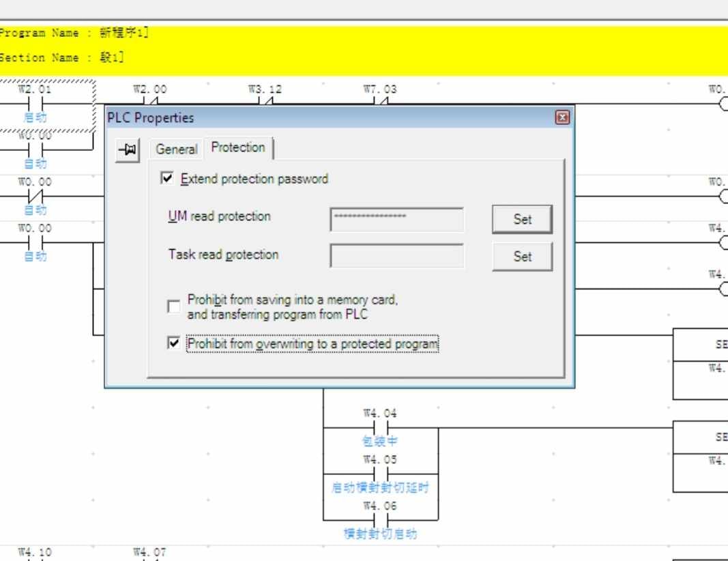Select the W2.01 contact in ladder
Image resolution: width=728 pixels, height=561 pixels.
point(35,104)
